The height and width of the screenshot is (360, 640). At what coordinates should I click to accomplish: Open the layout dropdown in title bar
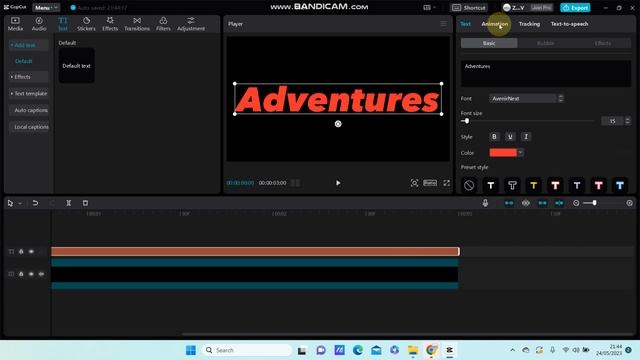point(429,7)
